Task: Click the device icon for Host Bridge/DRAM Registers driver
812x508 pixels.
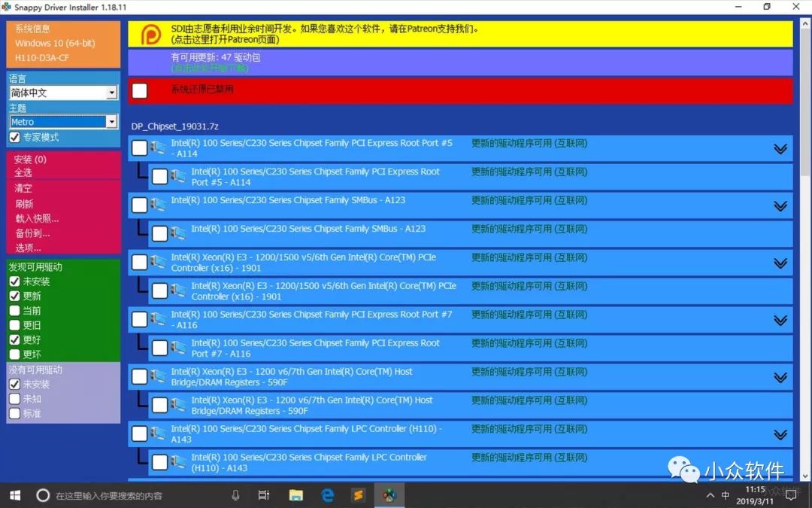Action: click(x=157, y=376)
